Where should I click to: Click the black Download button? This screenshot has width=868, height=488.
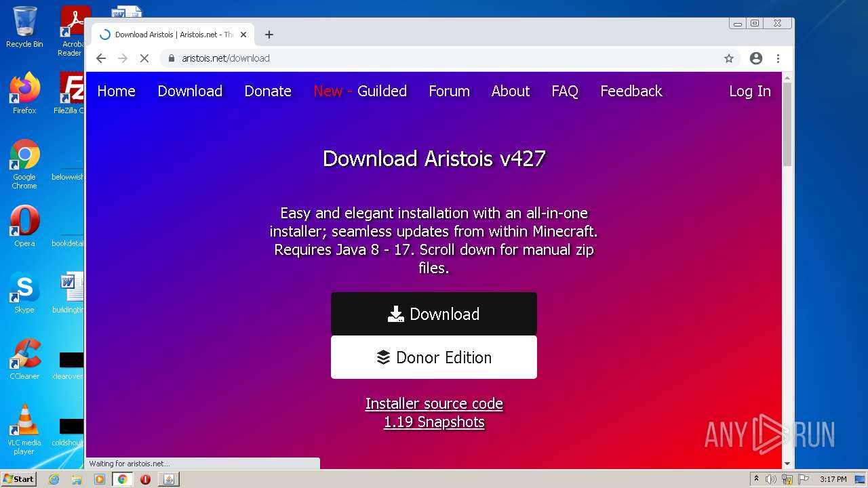click(x=434, y=314)
